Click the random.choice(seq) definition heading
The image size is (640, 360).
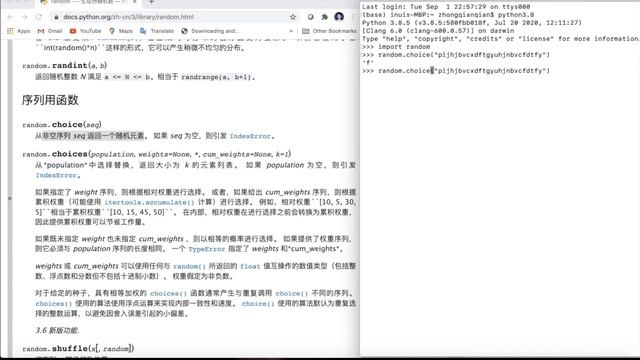pyautogui.click(x=62, y=124)
